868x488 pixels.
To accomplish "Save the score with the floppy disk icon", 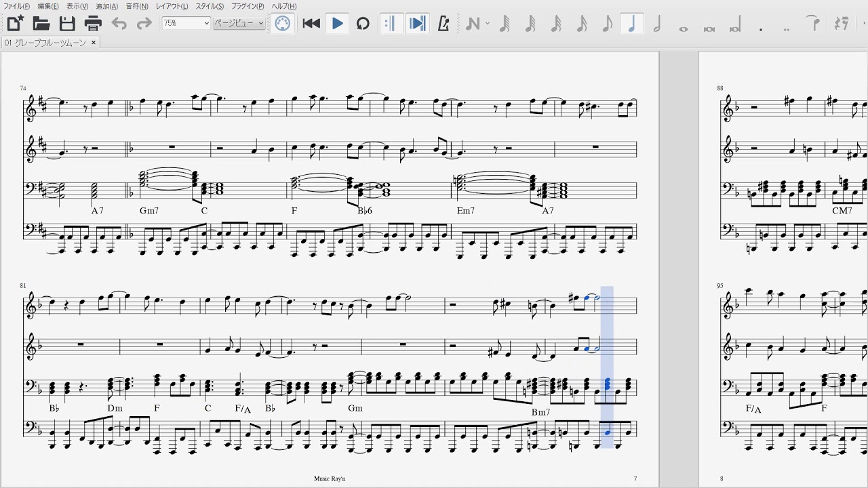I will click(67, 24).
